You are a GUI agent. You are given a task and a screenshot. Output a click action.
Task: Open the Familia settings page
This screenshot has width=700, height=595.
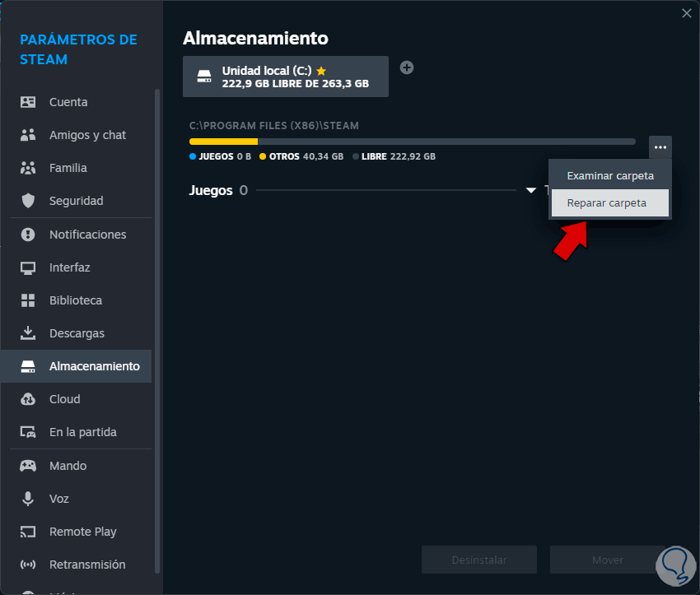tap(77, 168)
